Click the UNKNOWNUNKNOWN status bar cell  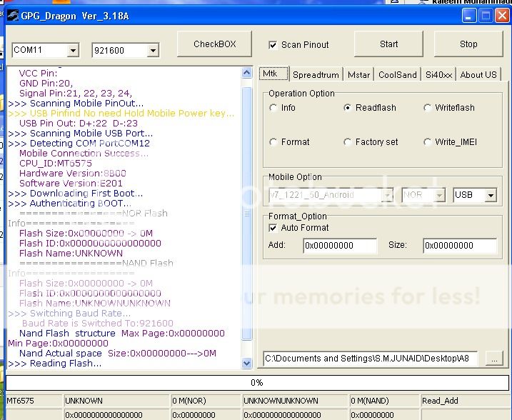[295, 401]
